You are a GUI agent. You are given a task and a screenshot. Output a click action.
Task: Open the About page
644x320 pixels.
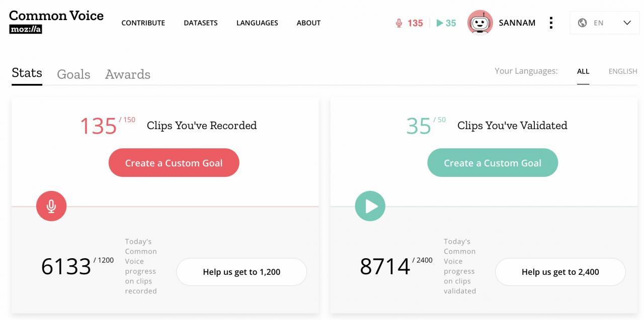tap(308, 23)
